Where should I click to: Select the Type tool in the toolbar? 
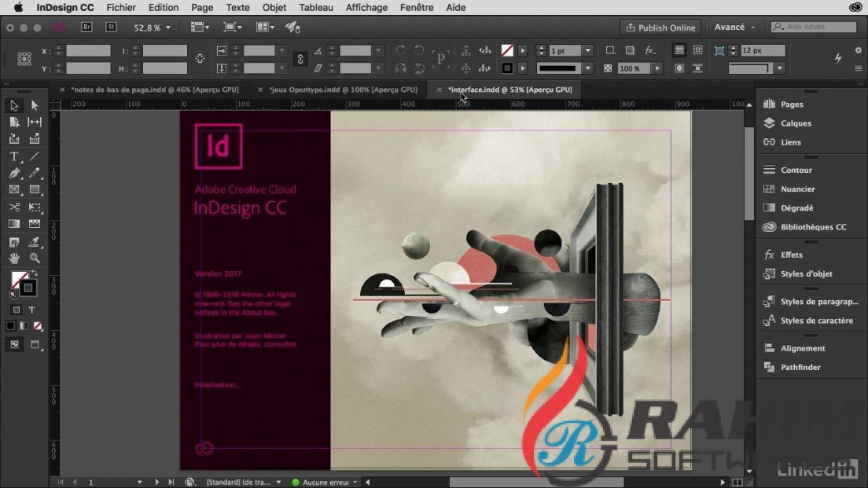(x=13, y=156)
